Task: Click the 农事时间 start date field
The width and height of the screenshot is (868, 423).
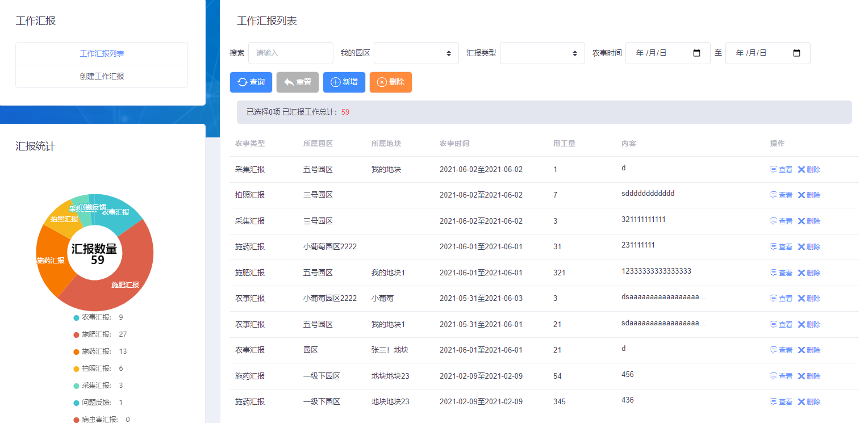Action: point(668,53)
